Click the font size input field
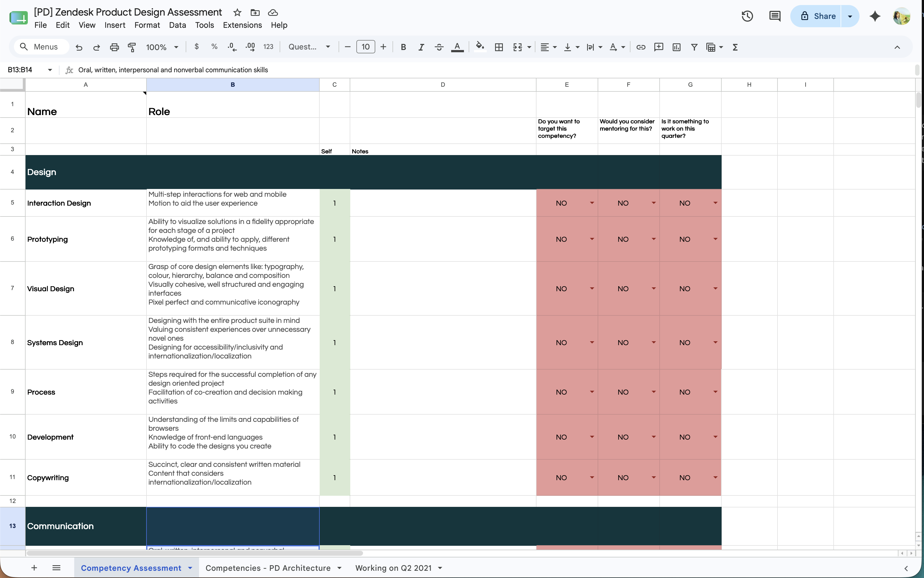The image size is (924, 578). (x=366, y=47)
